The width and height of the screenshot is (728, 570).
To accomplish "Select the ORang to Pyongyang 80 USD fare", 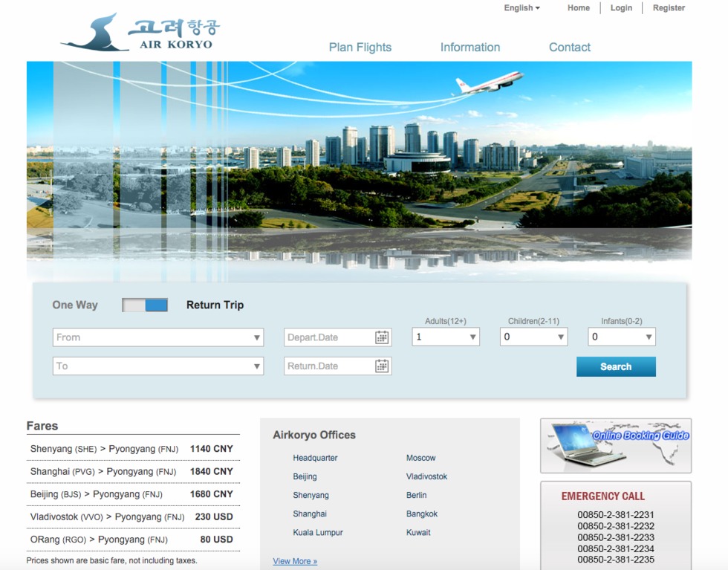I will click(x=133, y=540).
